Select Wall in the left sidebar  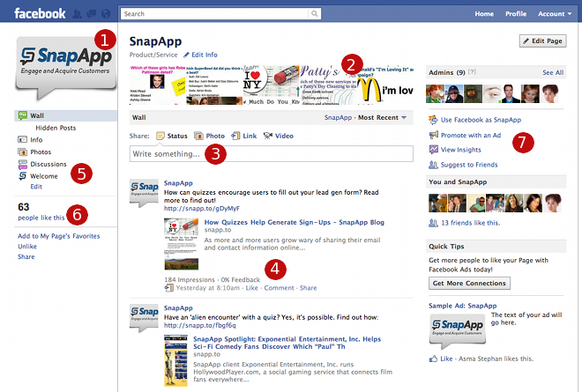coord(66,115)
